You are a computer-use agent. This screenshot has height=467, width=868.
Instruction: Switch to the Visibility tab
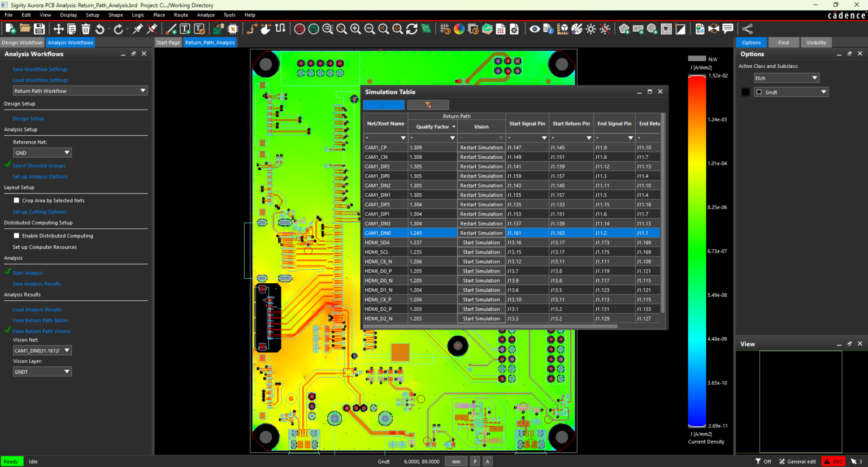pyautogui.click(x=815, y=42)
